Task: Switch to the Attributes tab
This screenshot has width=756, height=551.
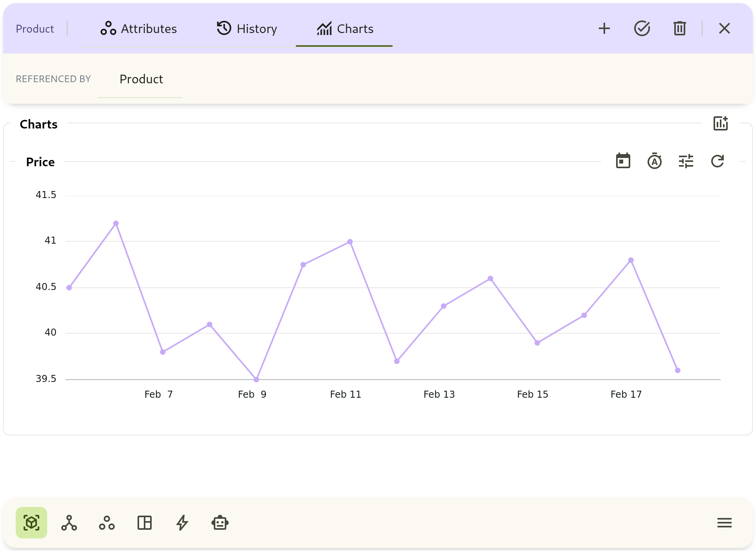Action: 138,29
